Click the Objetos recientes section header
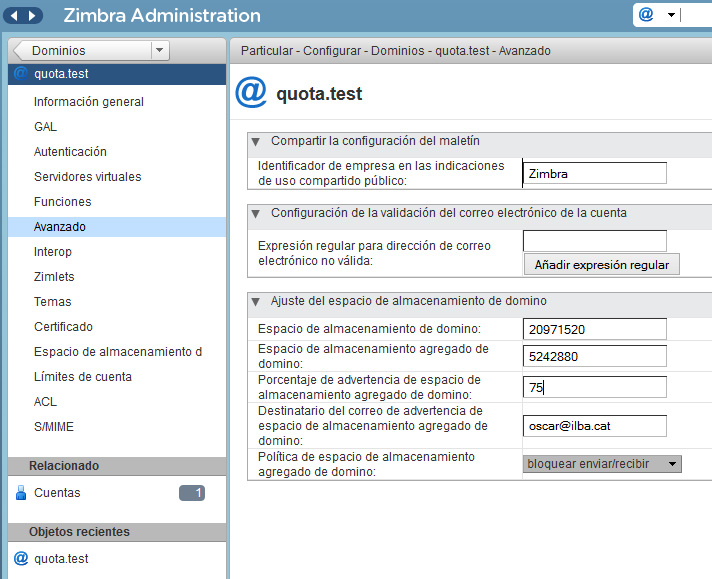 (117, 532)
